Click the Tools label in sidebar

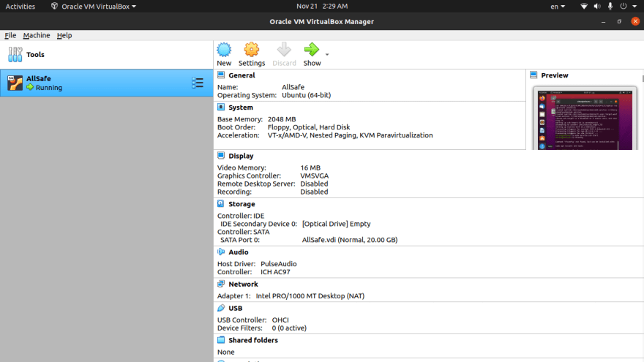click(x=35, y=55)
